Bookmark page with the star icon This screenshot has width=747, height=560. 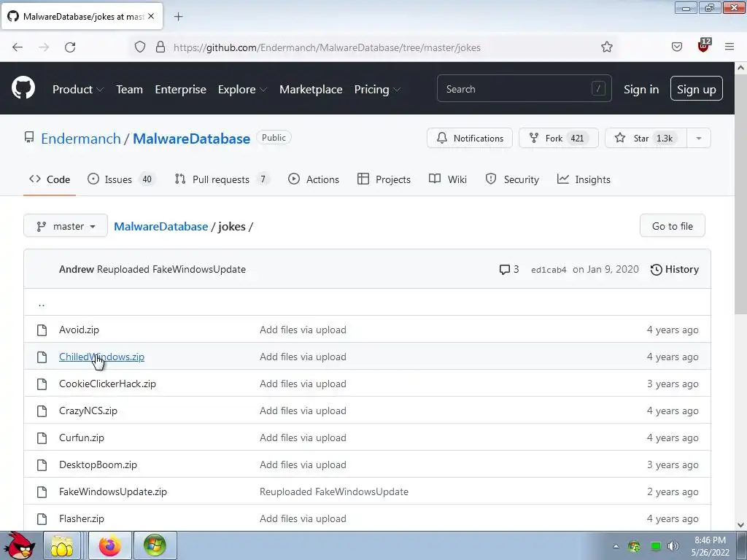pyautogui.click(x=606, y=47)
